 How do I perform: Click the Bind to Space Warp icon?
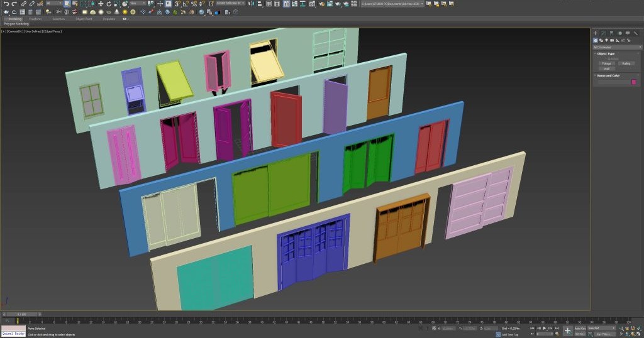[40, 4]
